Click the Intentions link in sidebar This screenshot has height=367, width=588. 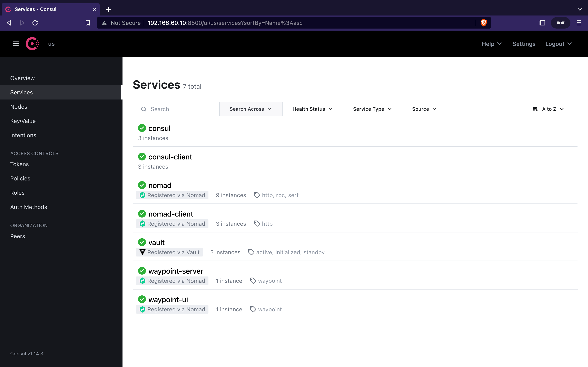pos(23,135)
